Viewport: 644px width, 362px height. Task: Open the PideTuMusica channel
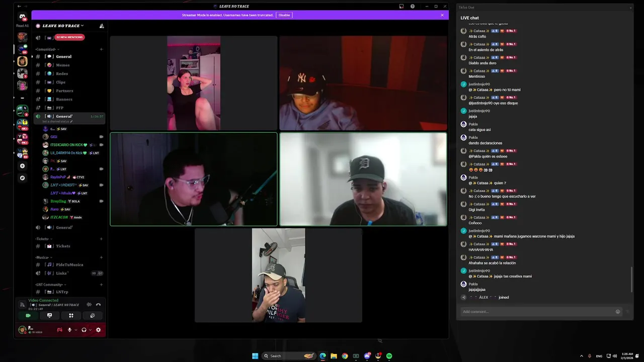tap(69, 264)
